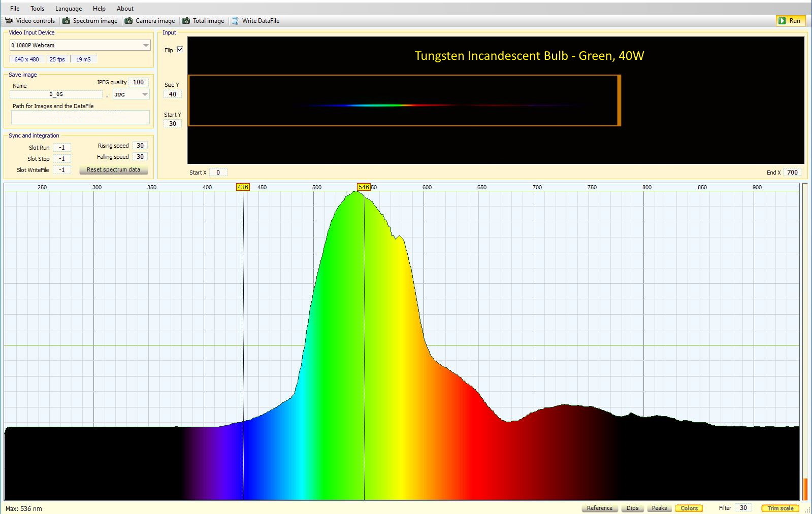Toggle the Peaks button
Screen dimensions: 812x514
click(660, 508)
